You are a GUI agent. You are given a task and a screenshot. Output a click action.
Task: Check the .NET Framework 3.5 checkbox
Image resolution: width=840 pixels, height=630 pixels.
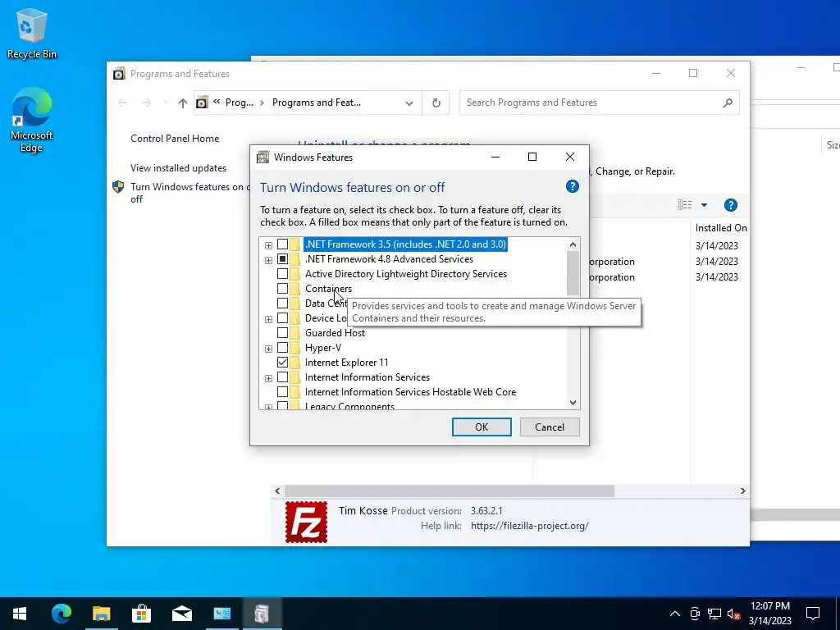[282, 244]
